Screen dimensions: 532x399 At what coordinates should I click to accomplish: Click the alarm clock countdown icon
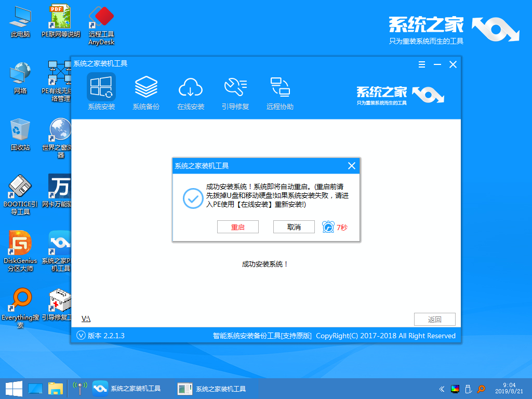[328, 227]
